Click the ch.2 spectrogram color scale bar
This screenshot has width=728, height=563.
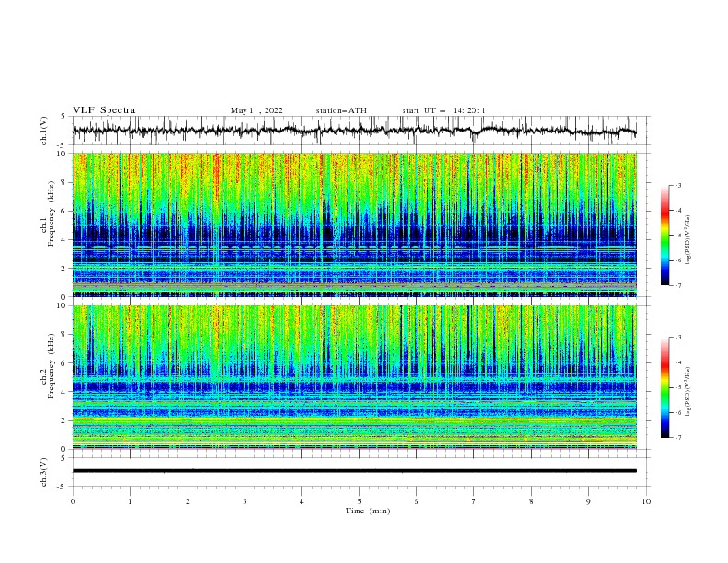tap(665, 387)
